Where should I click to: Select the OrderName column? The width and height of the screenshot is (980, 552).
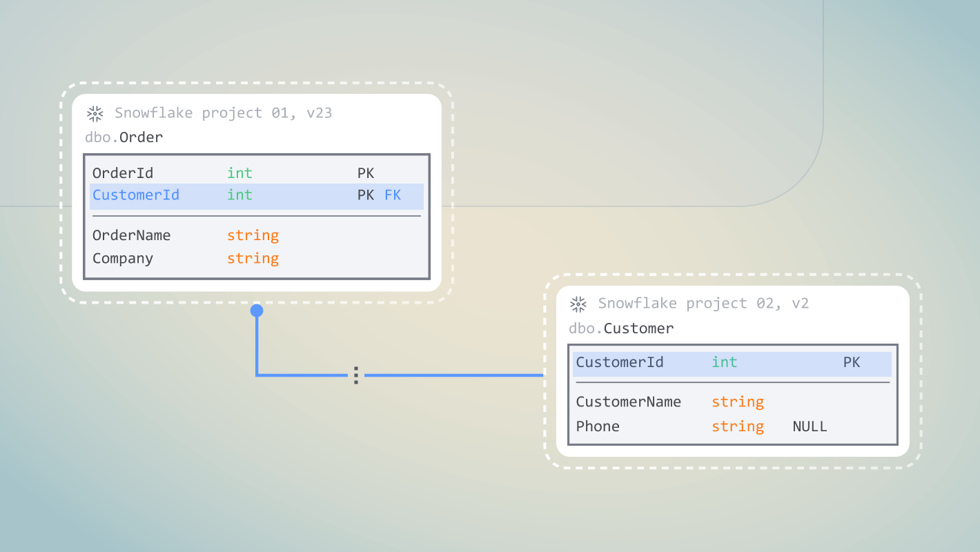[x=131, y=235]
